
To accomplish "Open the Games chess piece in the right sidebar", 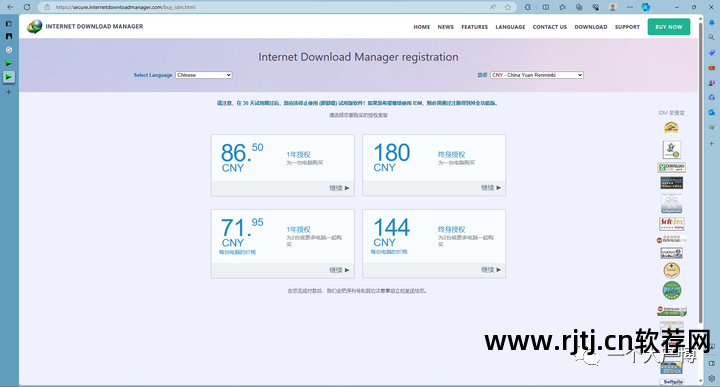I will click(x=712, y=83).
